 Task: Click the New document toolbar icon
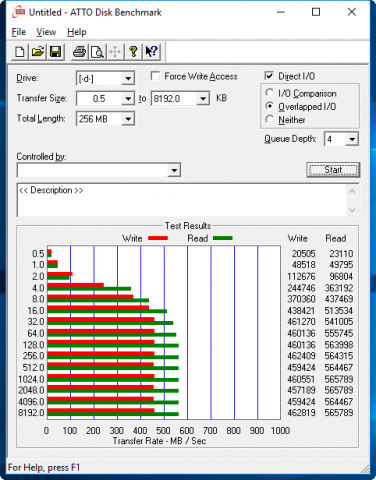point(20,52)
